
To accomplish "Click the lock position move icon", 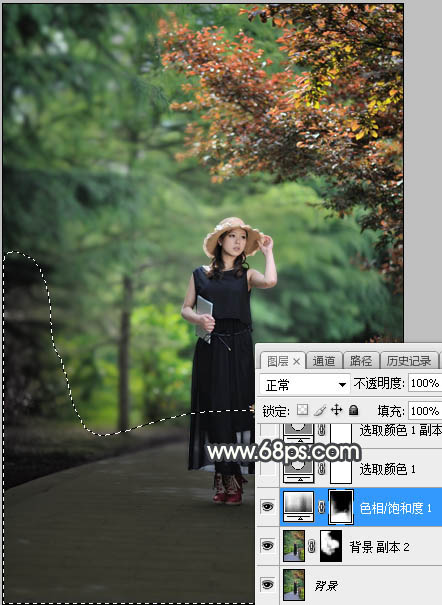I will pyautogui.click(x=336, y=410).
